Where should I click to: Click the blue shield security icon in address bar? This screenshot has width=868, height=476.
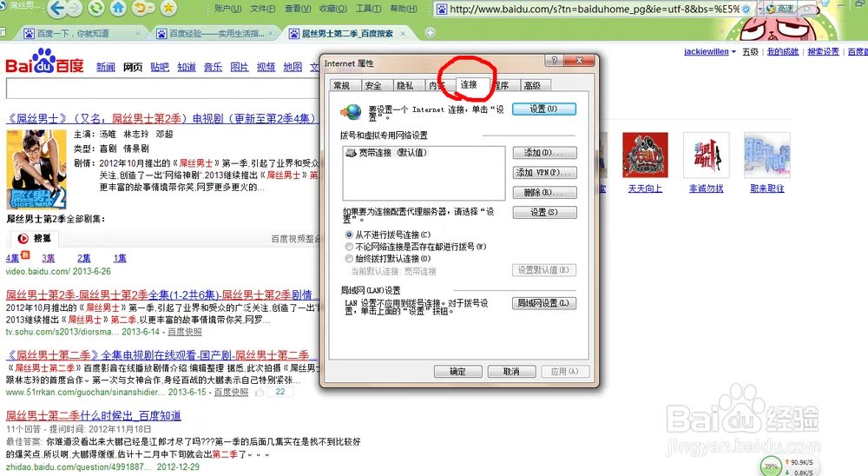[746, 9]
